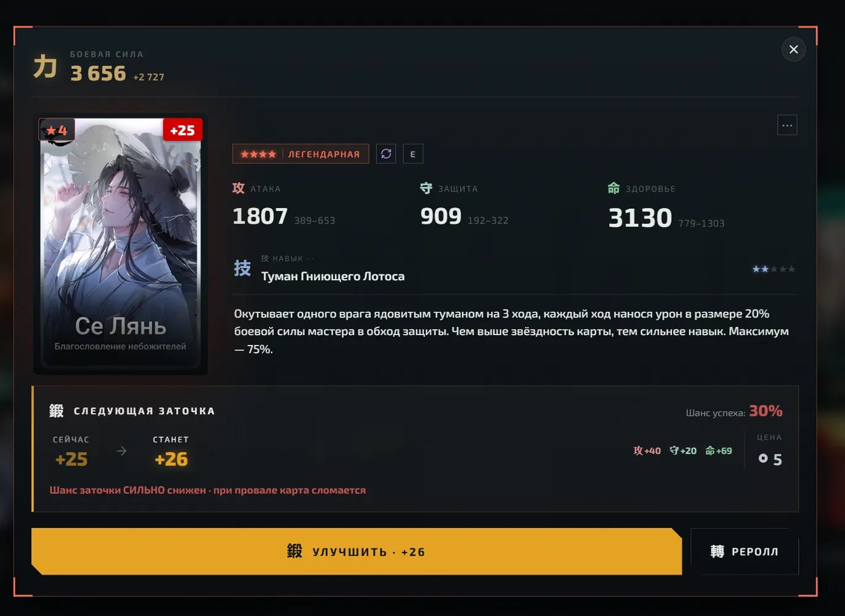845x616 pixels.
Task: Click the health range 779–1303
Action: click(701, 224)
